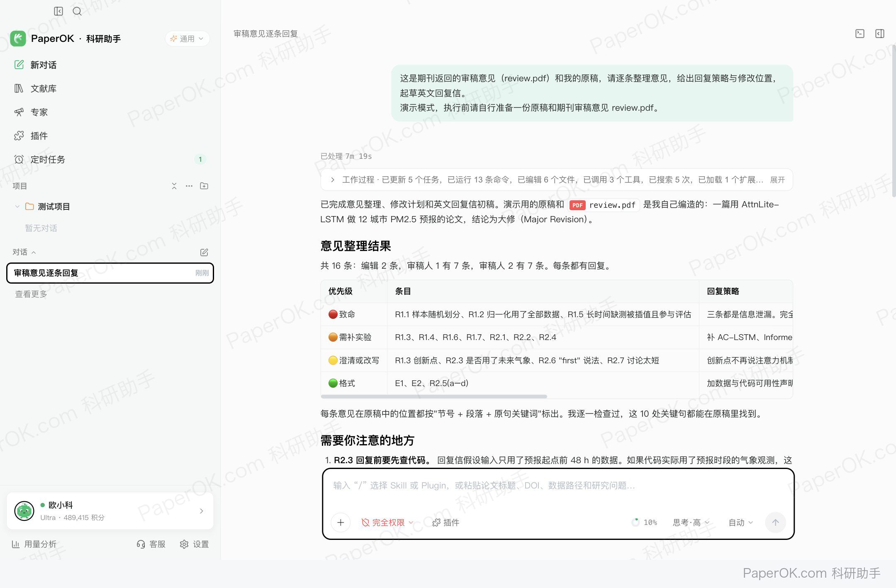This screenshot has height=588, width=896.
Task: Select the 审稿意见逐条回复 conversation
Action: pyautogui.click(x=110, y=273)
